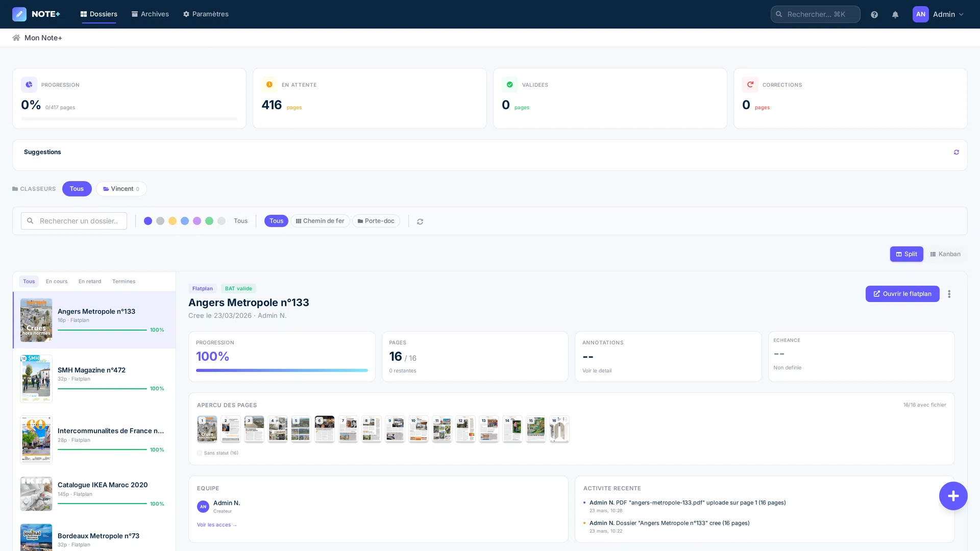Click the NOTE+ logo icon
980x551 pixels.
[19, 14]
